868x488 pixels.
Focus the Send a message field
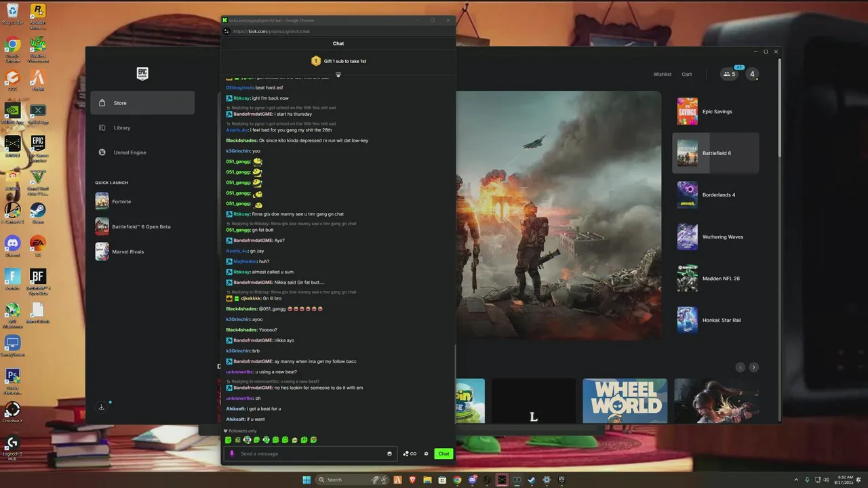(x=312, y=453)
